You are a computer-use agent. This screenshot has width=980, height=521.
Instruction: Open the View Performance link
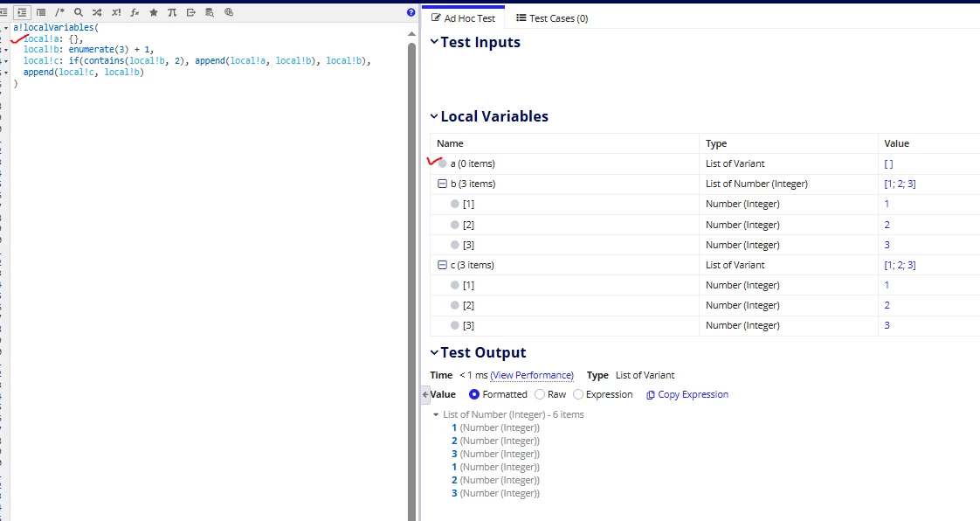point(532,375)
